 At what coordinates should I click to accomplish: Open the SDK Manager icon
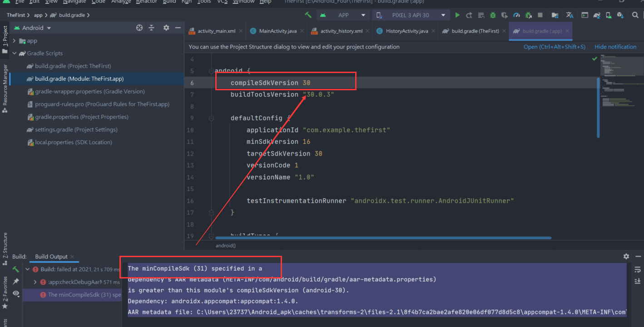click(x=620, y=15)
